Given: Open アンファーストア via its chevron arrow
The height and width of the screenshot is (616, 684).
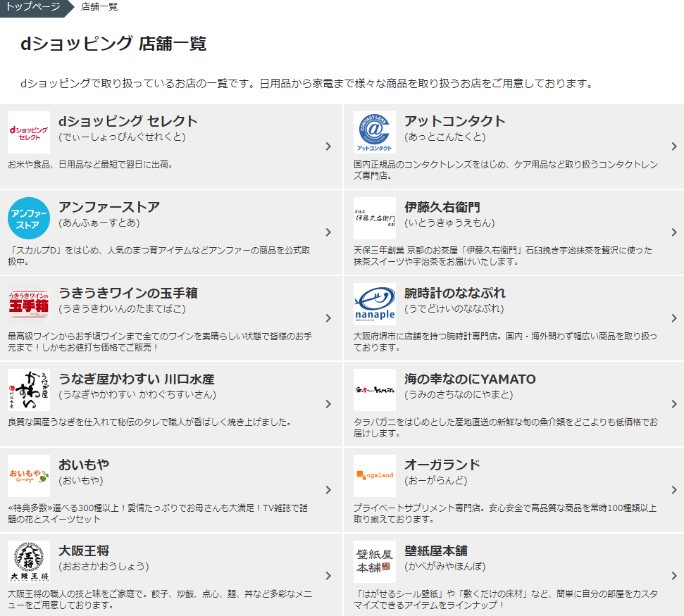Looking at the screenshot, I should (x=328, y=232).
